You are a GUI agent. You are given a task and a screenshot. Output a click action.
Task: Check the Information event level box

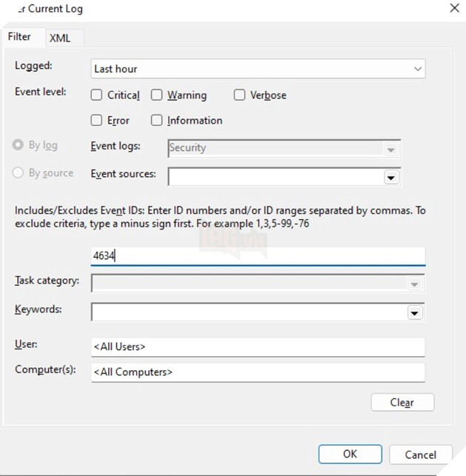tap(157, 120)
